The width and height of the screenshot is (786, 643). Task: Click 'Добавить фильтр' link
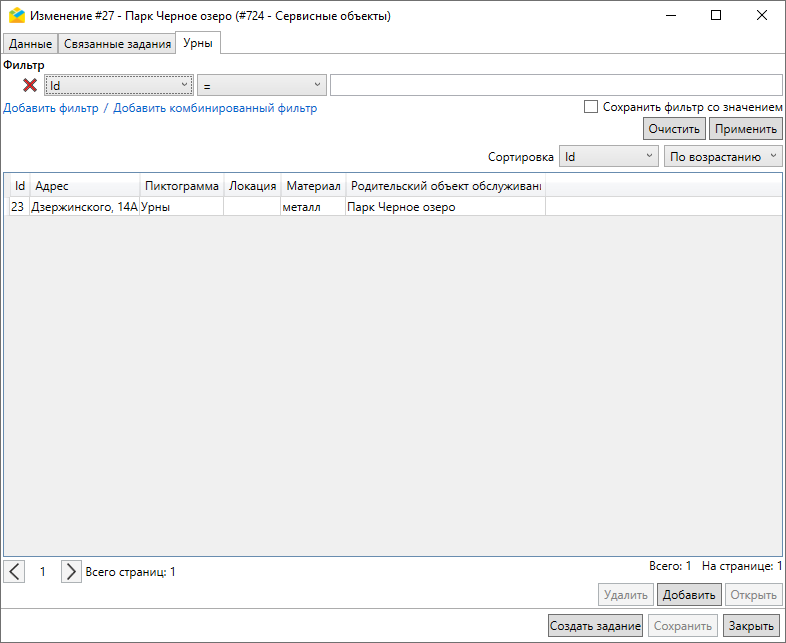51,108
